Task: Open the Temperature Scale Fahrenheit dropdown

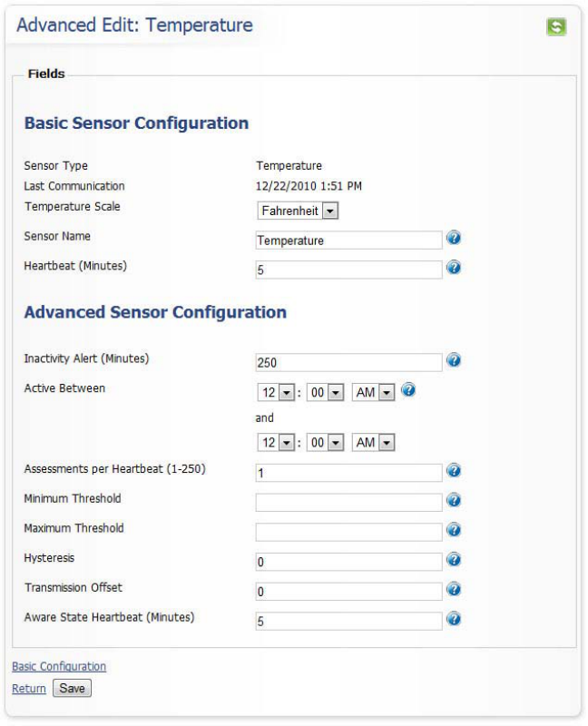Action: click(x=298, y=211)
